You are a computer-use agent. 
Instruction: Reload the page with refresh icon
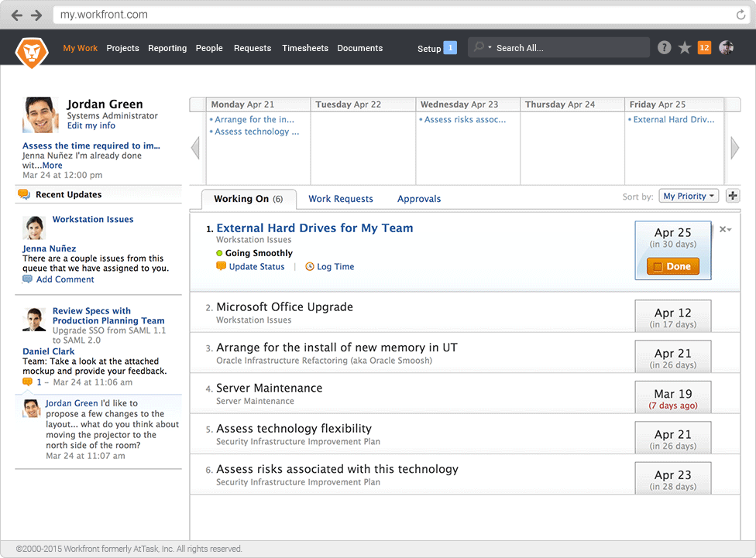pos(741,15)
